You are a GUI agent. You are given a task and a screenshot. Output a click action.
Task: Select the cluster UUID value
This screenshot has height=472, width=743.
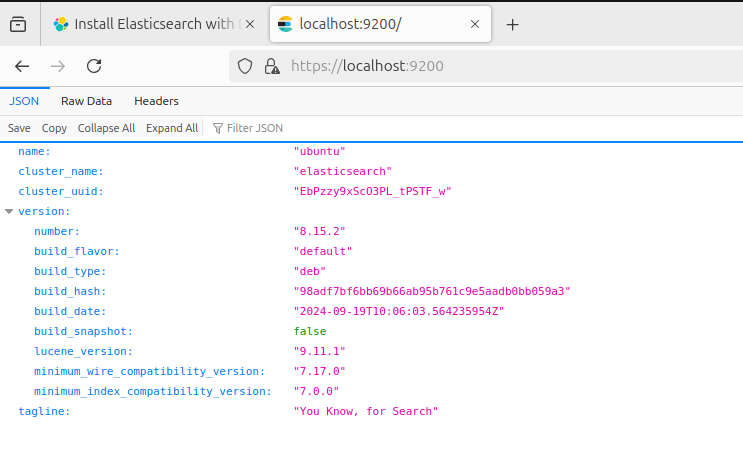click(372, 191)
